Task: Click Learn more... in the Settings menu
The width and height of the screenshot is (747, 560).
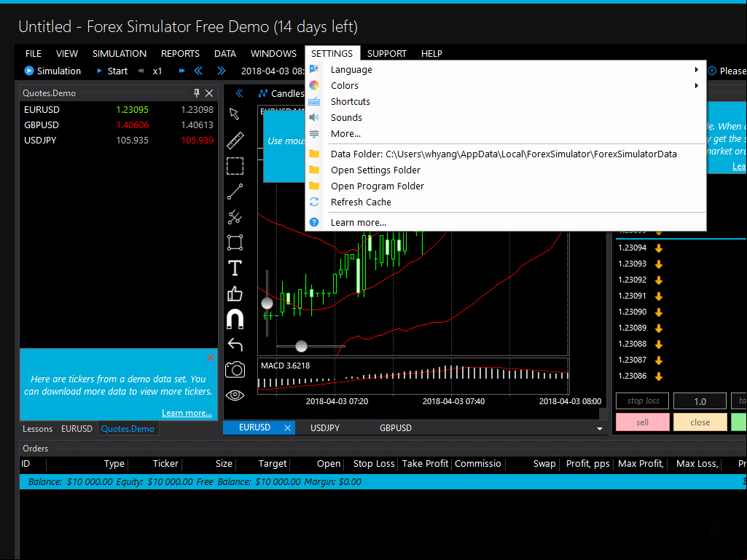Action: click(506, 222)
